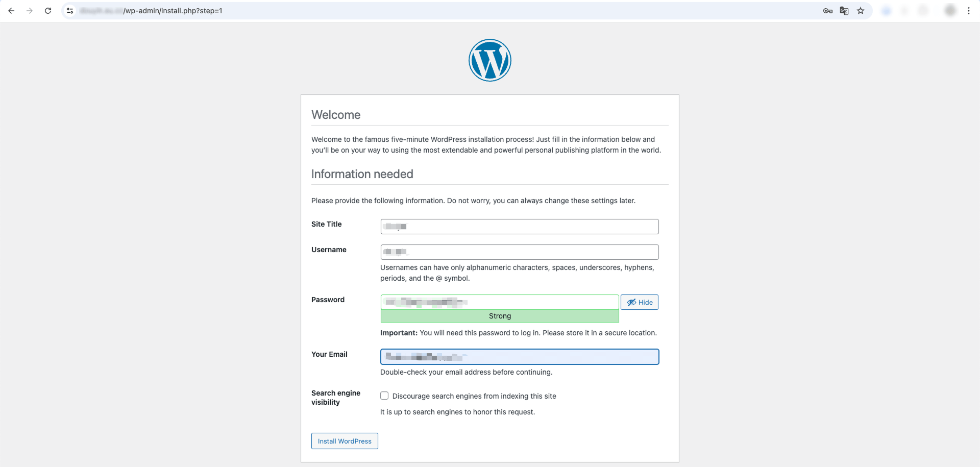Click the Information needed heading

[x=362, y=174]
